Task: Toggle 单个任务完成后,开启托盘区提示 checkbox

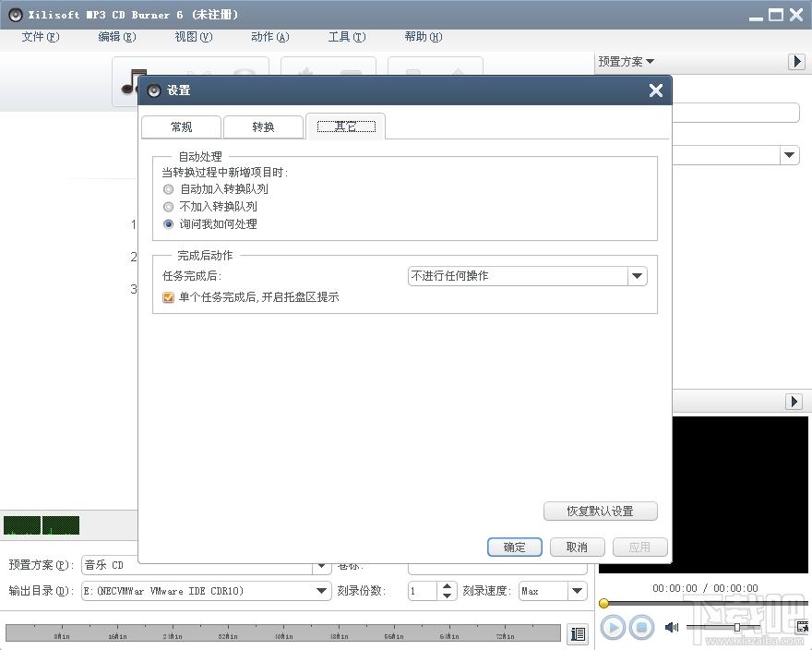Action: pos(168,297)
